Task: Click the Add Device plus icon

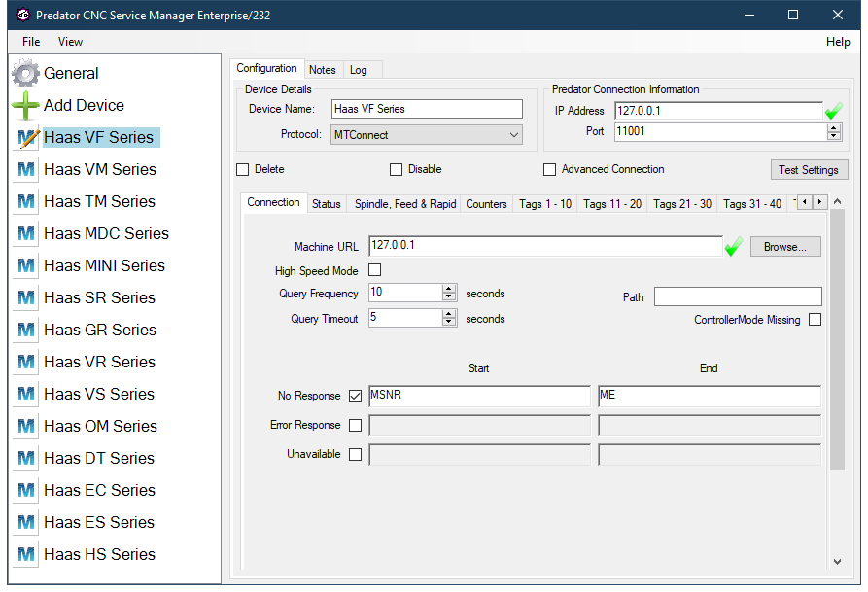Action: [26, 106]
